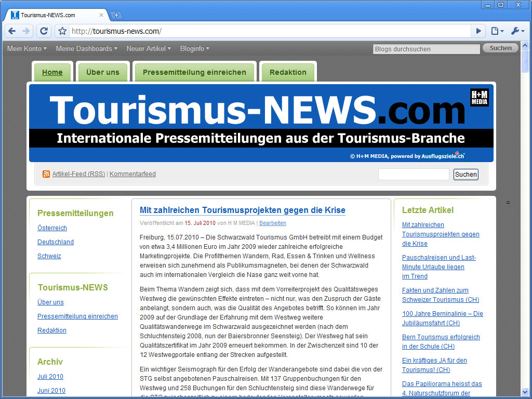This screenshot has width=532, height=399.
Task: Open the Österreich press releases link
Action: (52, 228)
